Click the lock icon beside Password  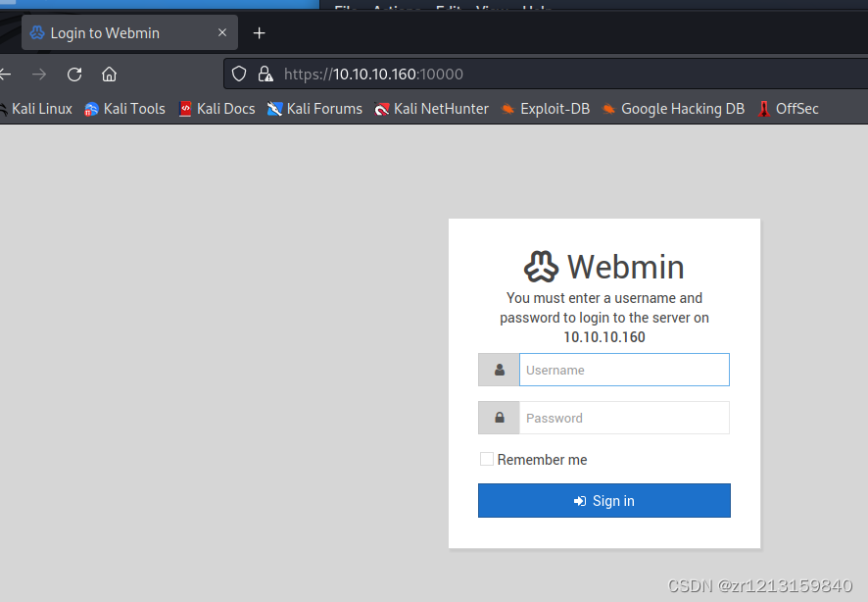pyautogui.click(x=499, y=418)
